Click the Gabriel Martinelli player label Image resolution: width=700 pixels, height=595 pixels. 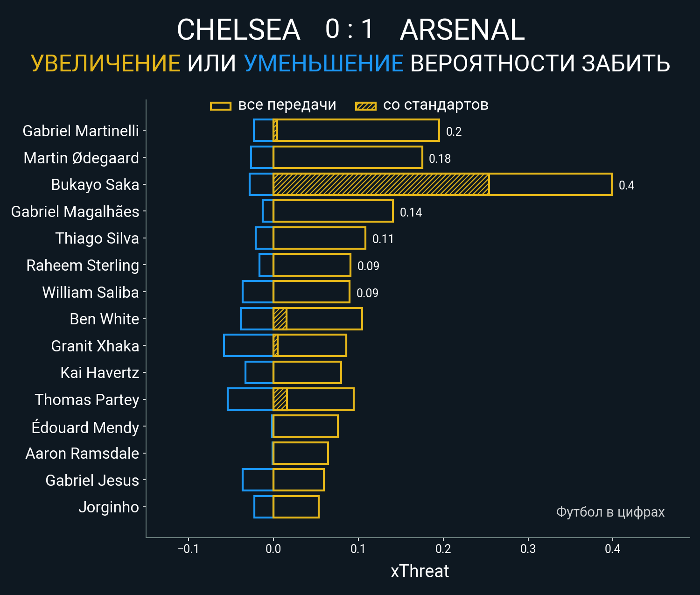coord(81,131)
